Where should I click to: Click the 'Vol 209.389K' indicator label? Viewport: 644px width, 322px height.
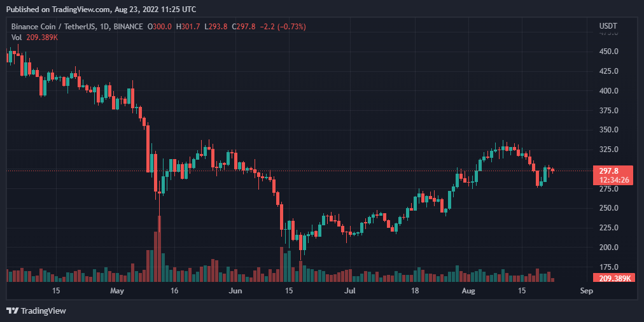coord(34,37)
